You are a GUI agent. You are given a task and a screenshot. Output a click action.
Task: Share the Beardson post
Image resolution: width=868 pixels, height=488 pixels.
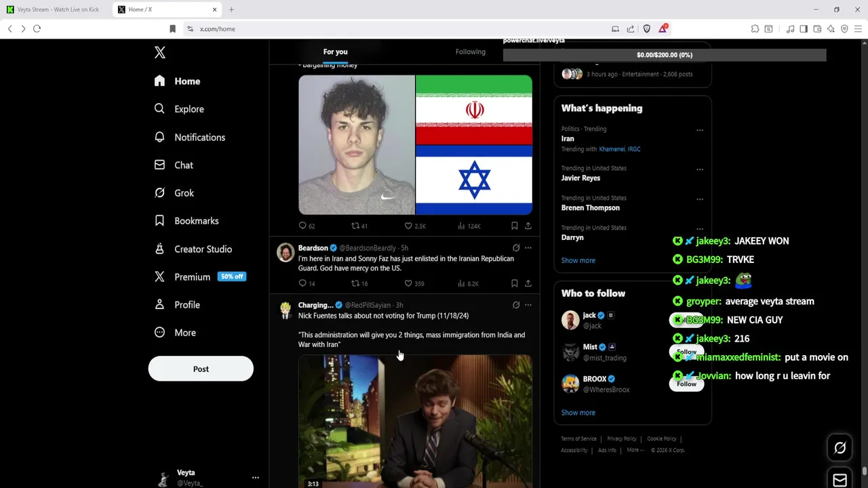(528, 283)
